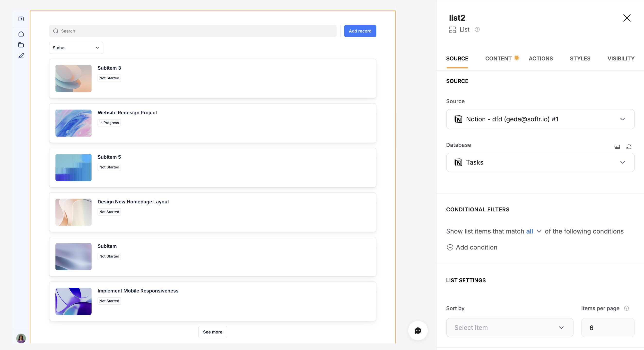Click the List help question icon

477,30
